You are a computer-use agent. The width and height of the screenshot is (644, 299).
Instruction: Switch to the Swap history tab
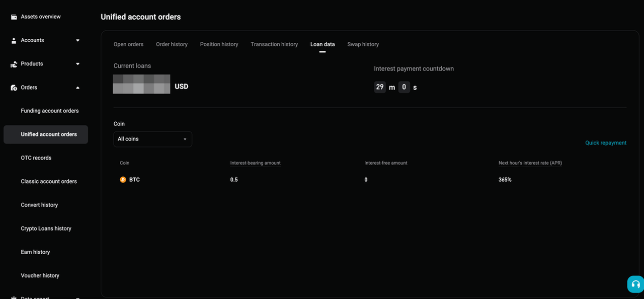[x=363, y=44]
